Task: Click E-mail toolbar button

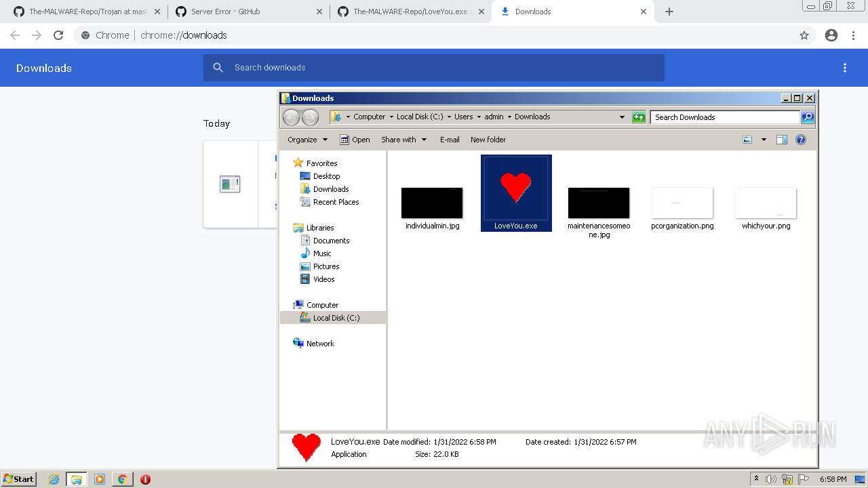Action: (x=450, y=140)
